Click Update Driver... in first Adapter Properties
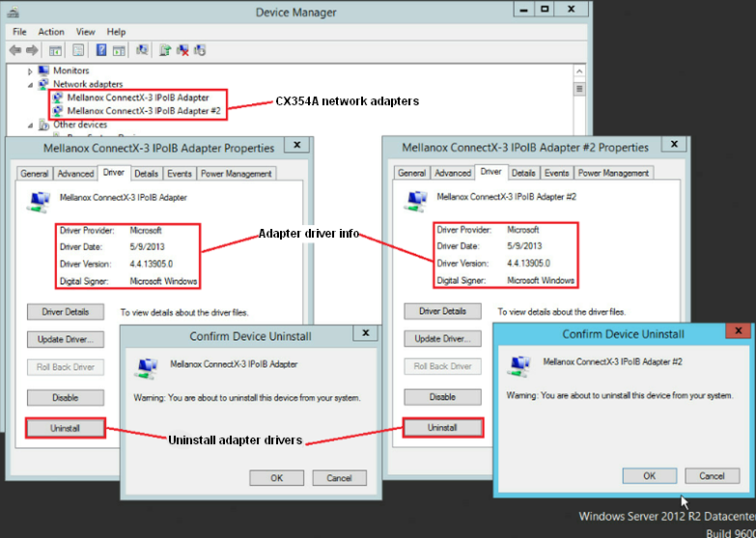 [66, 339]
